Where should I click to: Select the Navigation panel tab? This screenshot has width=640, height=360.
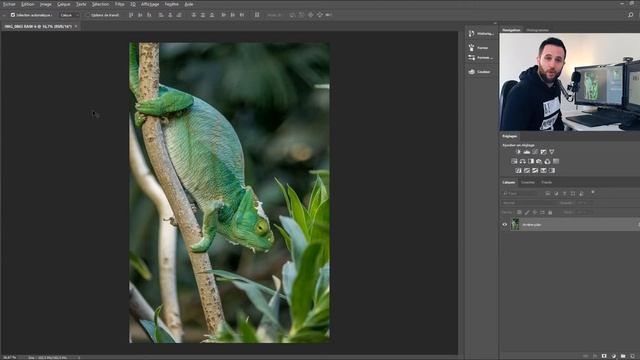coord(511,30)
